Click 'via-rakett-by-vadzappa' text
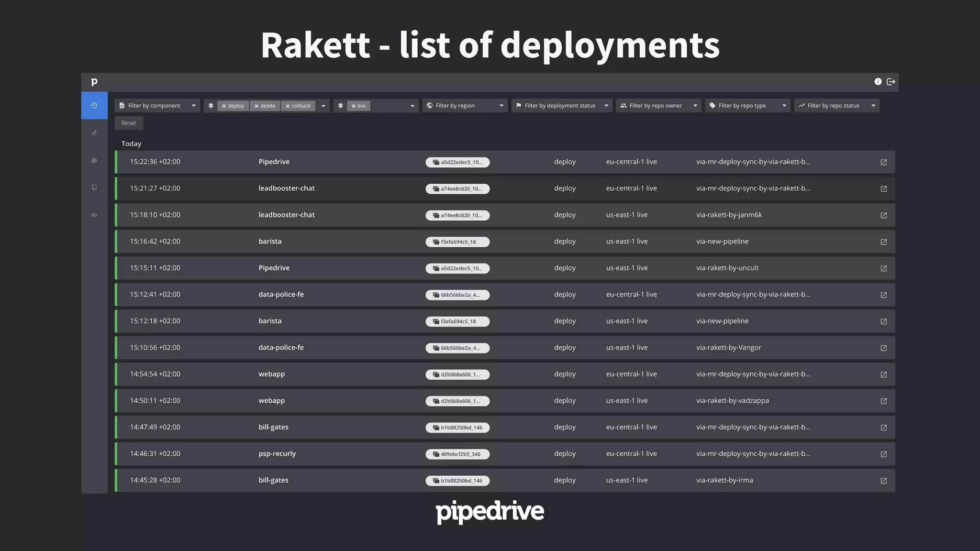Screen dimensions: 980x551 click(733, 400)
